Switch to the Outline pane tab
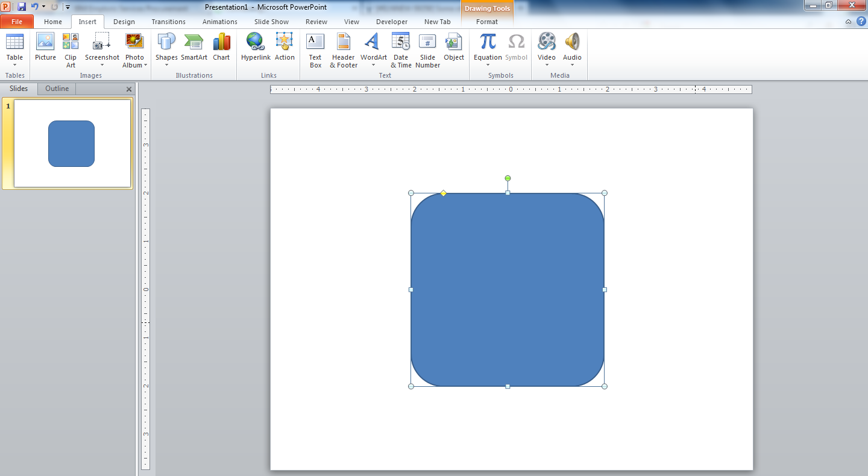 coord(57,89)
